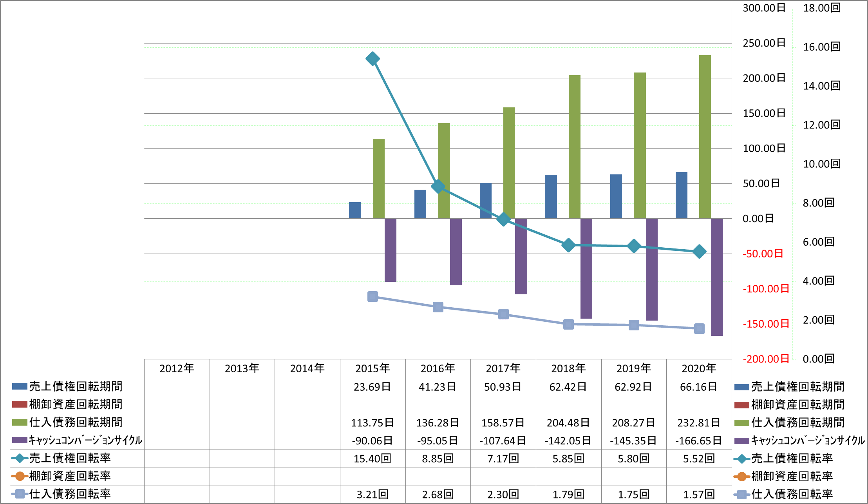
Task: Click the 2020年 column header
Action: pos(699,368)
